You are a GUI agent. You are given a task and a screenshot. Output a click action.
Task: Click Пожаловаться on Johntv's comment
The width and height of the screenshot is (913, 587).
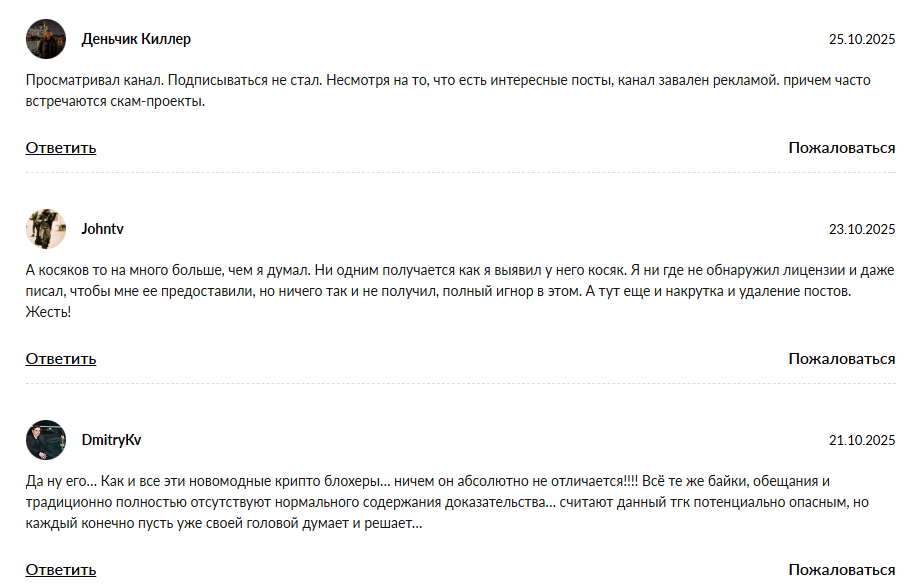pyautogui.click(x=842, y=359)
